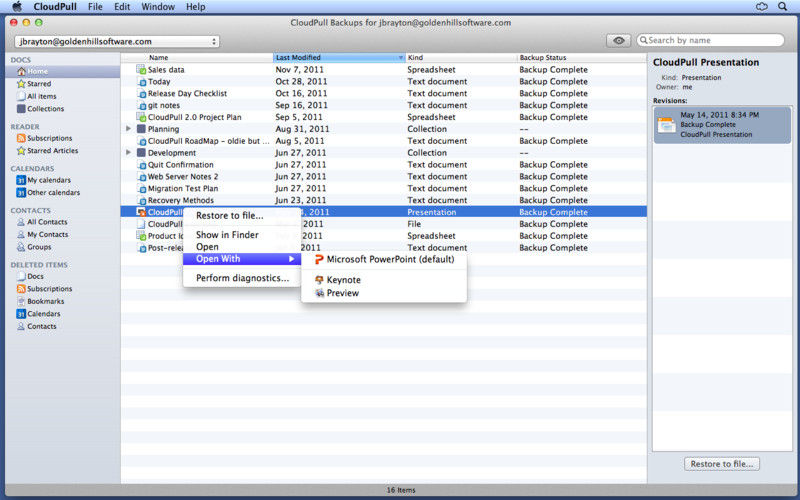Image resolution: width=800 pixels, height=500 pixels.
Task: Click the revision thumbnail icon in Revisions list
Action: coord(666,125)
